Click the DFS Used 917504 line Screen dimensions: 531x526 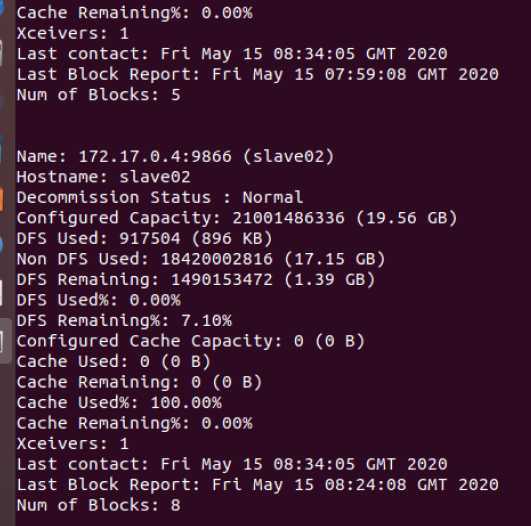pos(145,238)
